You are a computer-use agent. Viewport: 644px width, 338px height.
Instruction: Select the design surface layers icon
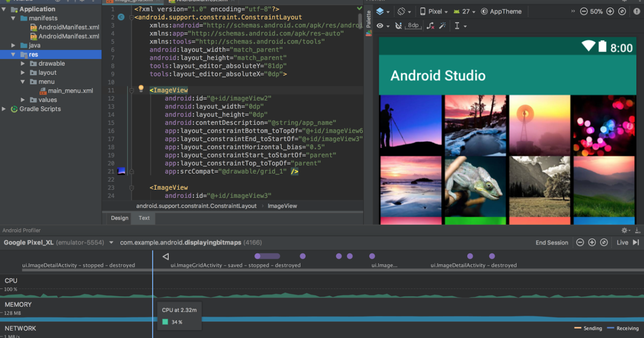(x=380, y=11)
